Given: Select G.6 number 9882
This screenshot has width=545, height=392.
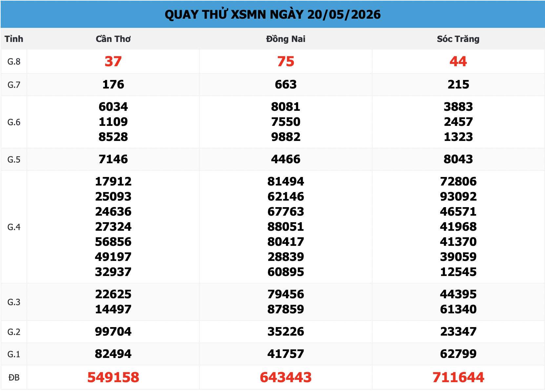Looking at the screenshot, I should 286,137.
